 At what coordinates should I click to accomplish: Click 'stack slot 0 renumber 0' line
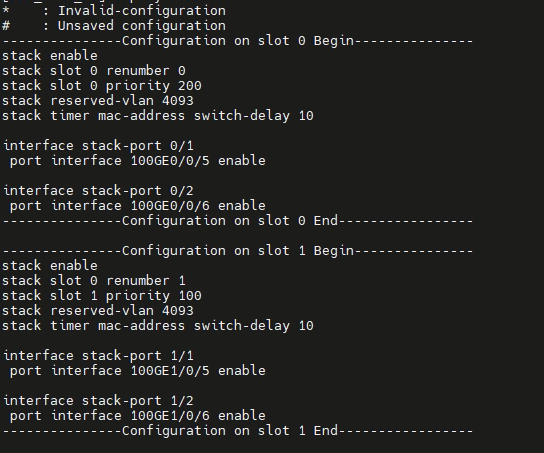point(94,71)
